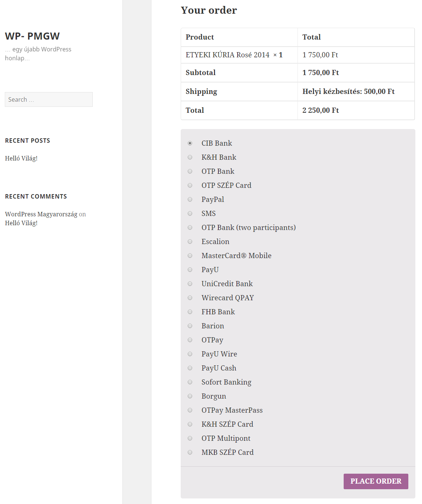Choose Borgun payment radio button
Image resolution: width=422 pixels, height=504 pixels.
coord(190,396)
